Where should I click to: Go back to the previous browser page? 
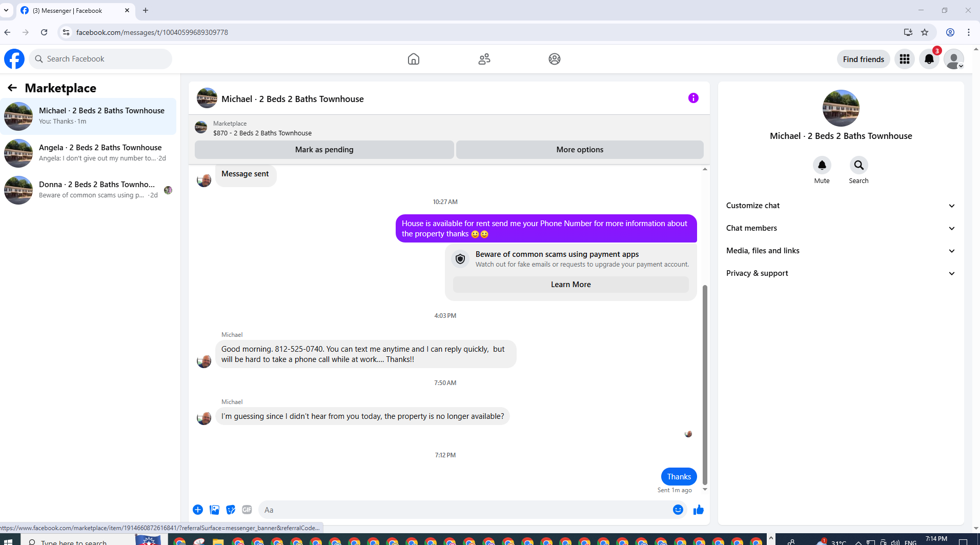7,32
